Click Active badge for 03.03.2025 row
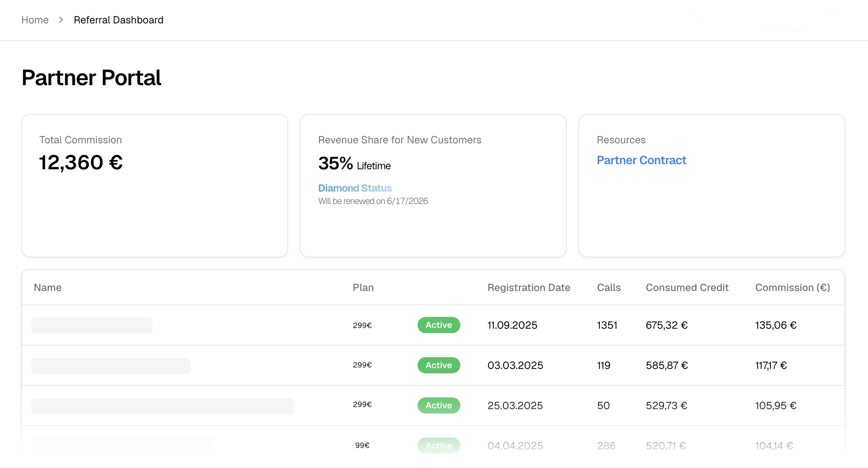 438,365
